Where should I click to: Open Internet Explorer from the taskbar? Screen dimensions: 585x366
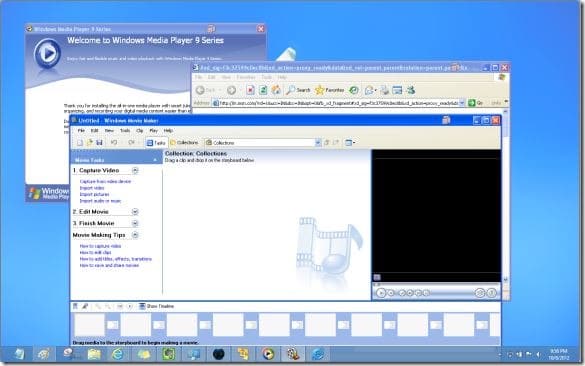point(118,354)
